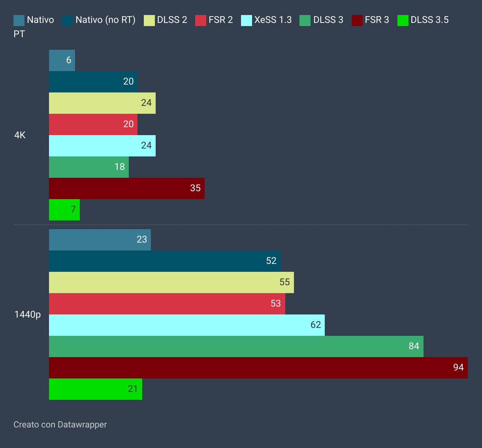Select the "FSR 3" legend label

[x=377, y=20]
